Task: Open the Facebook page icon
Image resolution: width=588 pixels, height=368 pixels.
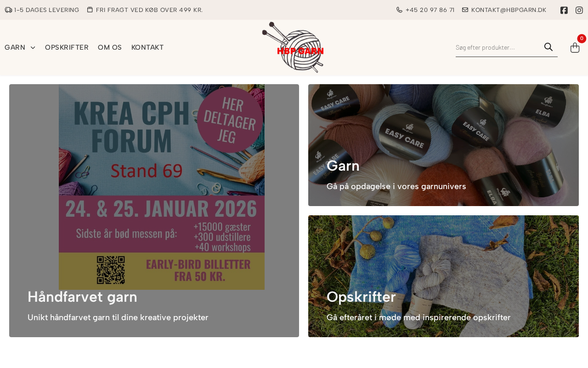Action: [x=564, y=10]
